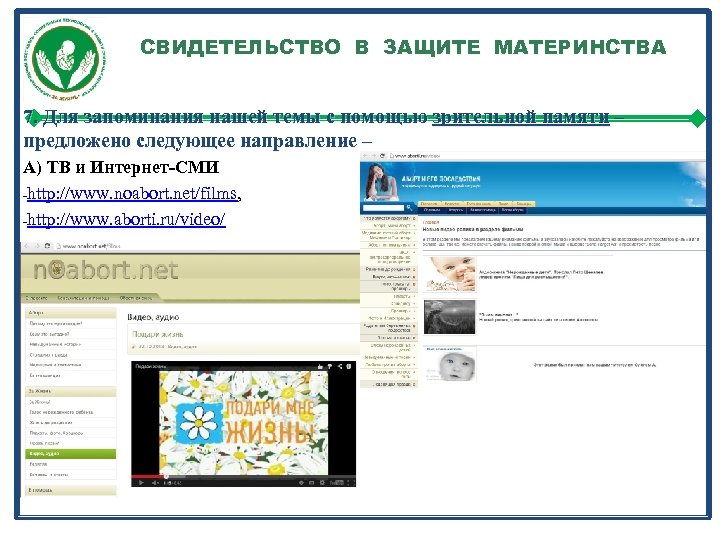720x540 pixels.
Task: Click the green За жизнь logo emblem
Action: pyautogui.click(x=64, y=57)
